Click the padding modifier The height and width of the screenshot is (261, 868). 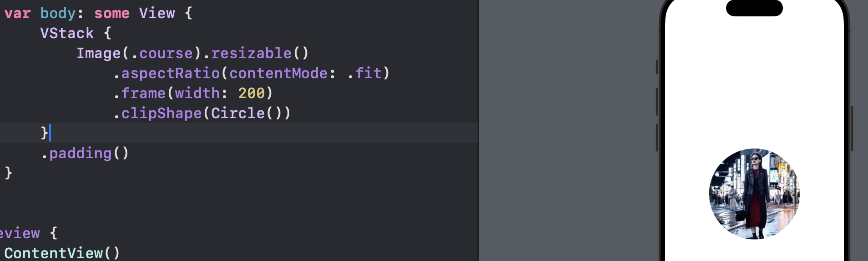(x=81, y=153)
